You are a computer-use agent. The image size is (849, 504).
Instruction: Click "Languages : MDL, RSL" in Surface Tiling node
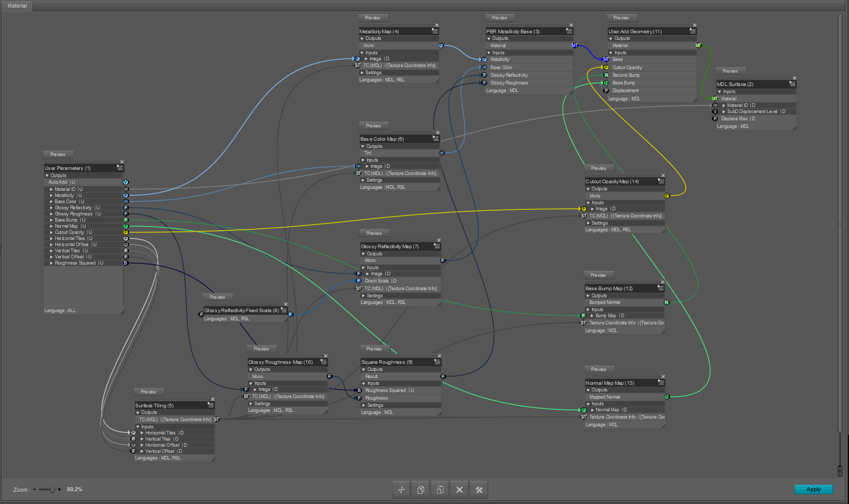[x=158, y=458]
